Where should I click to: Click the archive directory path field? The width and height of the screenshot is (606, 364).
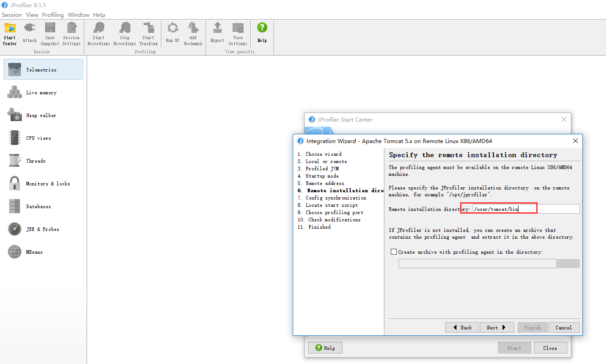click(x=477, y=263)
